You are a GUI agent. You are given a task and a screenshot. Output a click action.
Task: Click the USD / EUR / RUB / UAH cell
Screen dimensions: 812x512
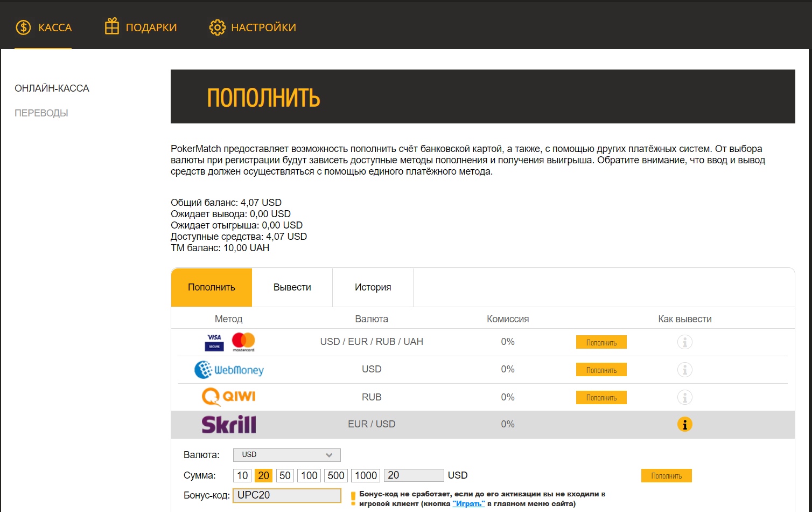[x=372, y=342]
